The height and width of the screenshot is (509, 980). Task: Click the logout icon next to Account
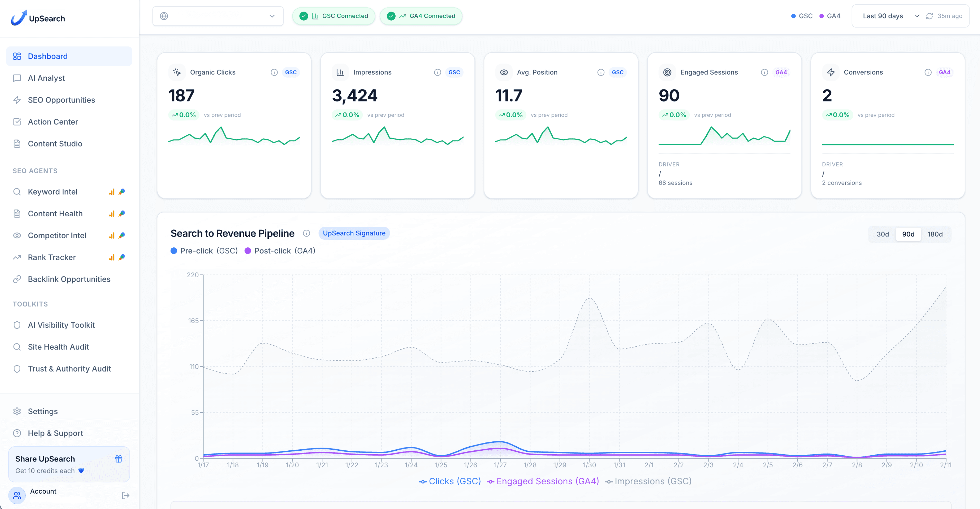coord(126,495)
